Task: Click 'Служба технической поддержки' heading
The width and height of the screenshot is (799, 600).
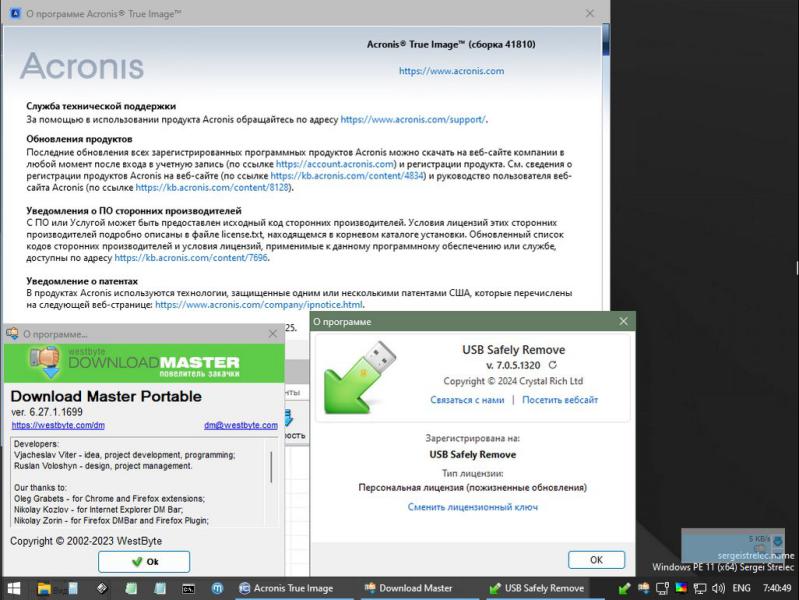Action: point(101,106)
